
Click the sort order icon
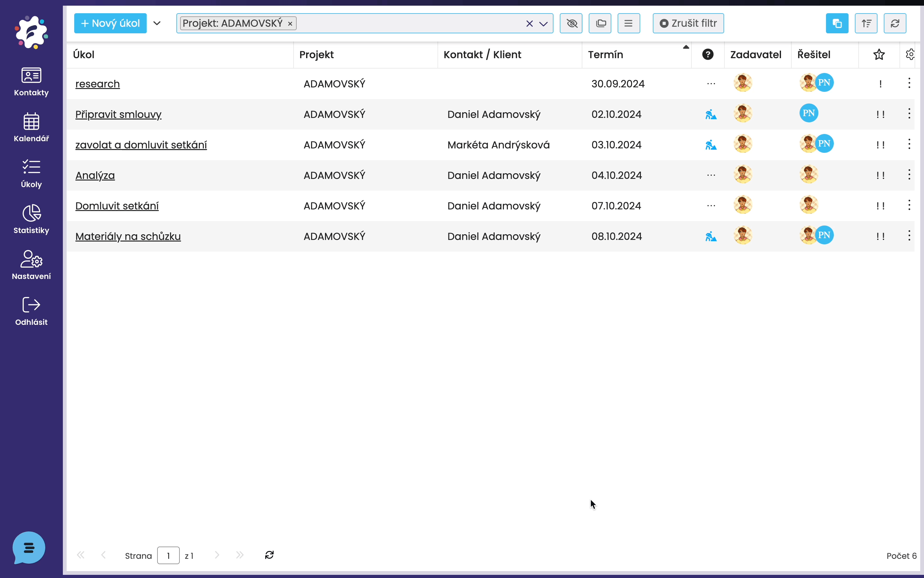tap(866, 23)
